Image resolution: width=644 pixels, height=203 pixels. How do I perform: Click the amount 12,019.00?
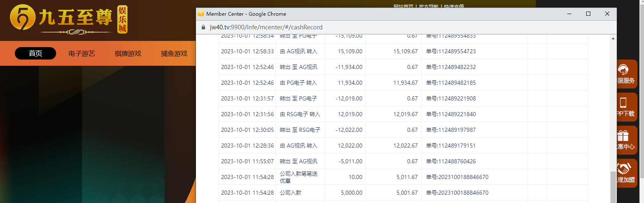tap(350, 114)
